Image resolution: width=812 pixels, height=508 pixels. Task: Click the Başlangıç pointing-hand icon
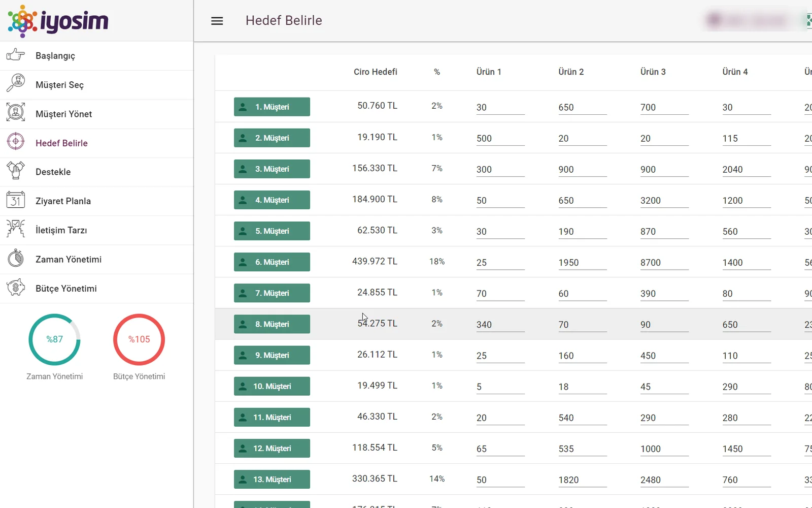(16, 55)
